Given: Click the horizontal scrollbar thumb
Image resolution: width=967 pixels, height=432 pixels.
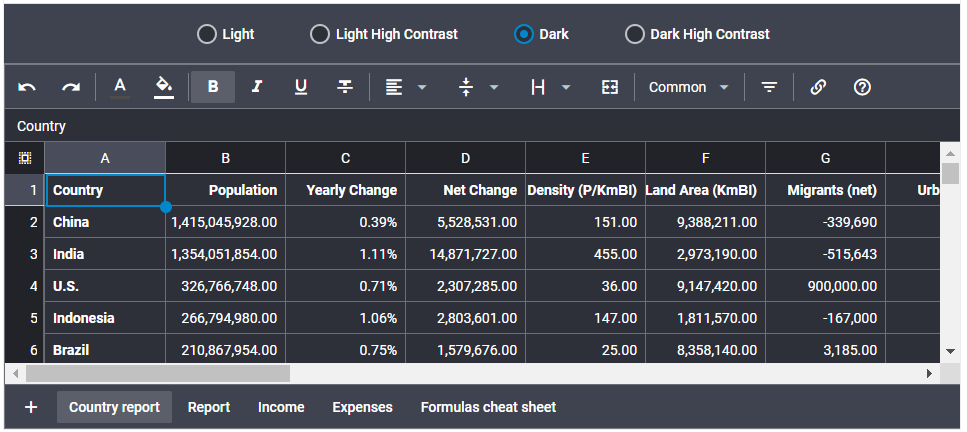Looking at the screenshot, I should click(158, 373).
